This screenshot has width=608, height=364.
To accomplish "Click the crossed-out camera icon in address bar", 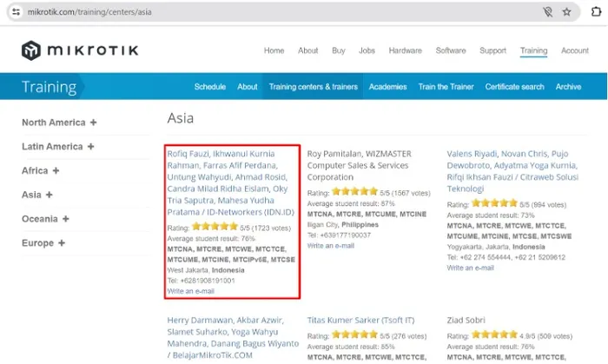I will [x=547, y=12].
